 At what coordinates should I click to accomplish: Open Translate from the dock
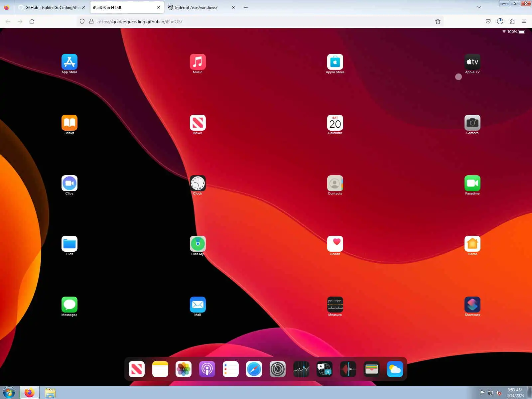point(325,369)
